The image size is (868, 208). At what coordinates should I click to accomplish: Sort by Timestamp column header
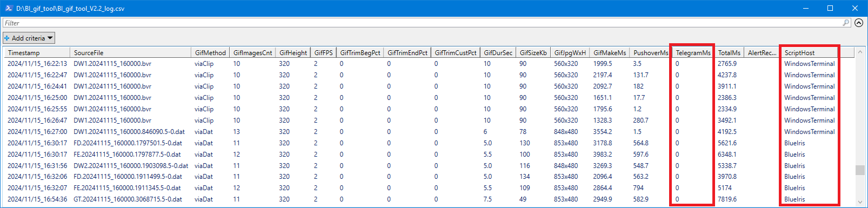[x=37, y=52]
